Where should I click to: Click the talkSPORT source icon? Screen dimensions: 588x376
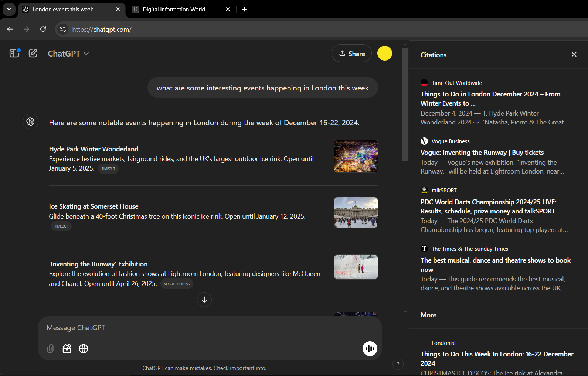[424, 190]
